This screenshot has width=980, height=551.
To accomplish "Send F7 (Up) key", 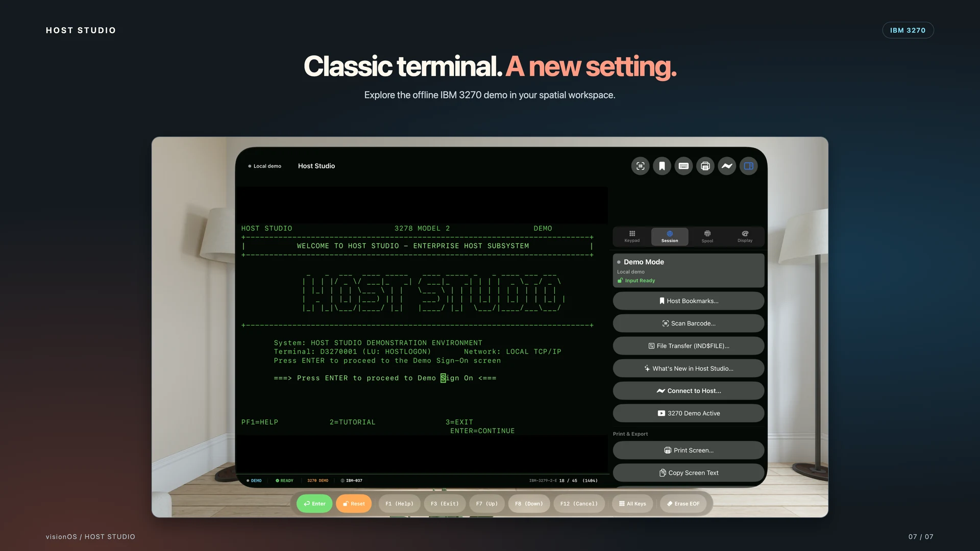I will pyautogui.click(x=487, y=504).
